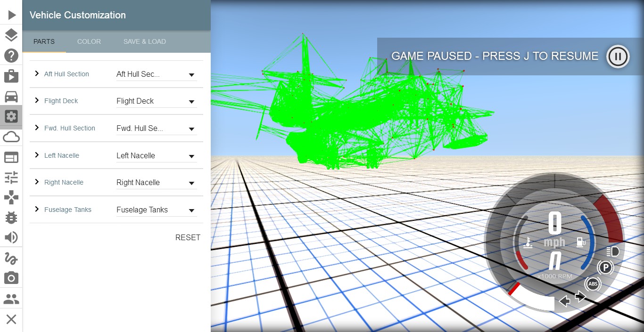Open the track squiggle path icon
644x332 pixels.
(x=11, y=258)
